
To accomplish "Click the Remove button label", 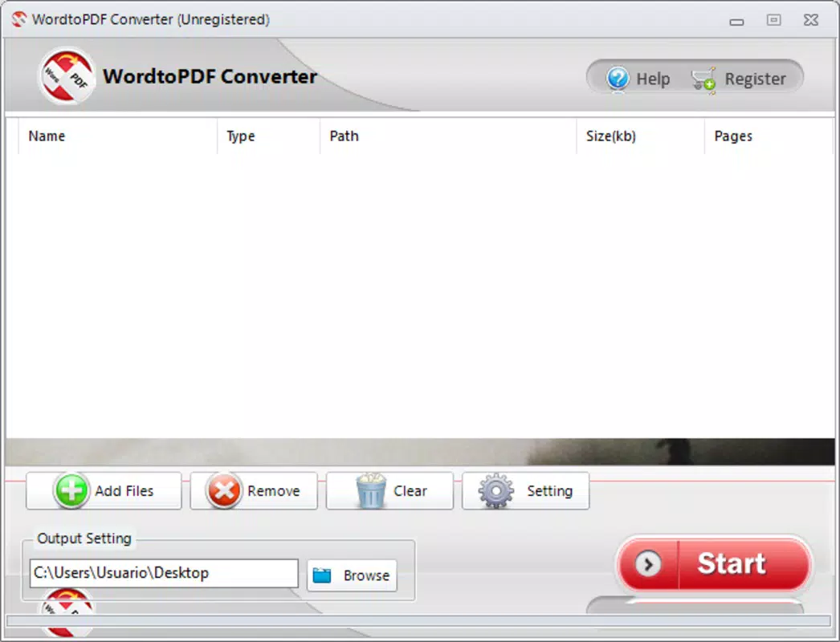I will coord(273,491).
